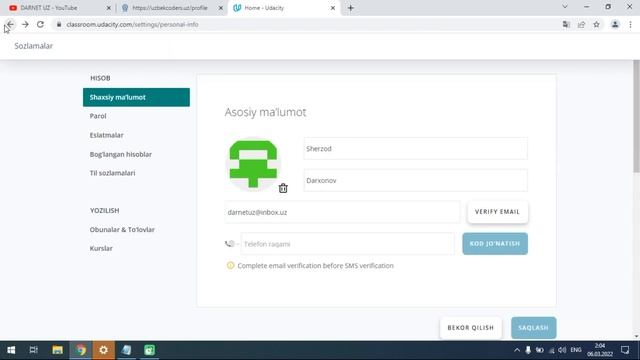Image resolution: width=640 pixels, height=360 pixels.
Task: Open a new browser tab
Action: pyautogui.click(x=351, y=8)
